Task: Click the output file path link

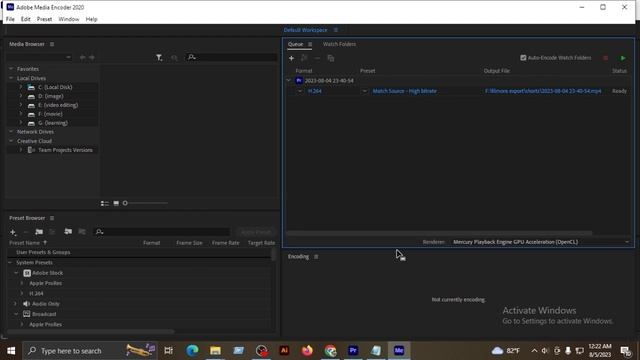Action: click(x=543, y=91)
